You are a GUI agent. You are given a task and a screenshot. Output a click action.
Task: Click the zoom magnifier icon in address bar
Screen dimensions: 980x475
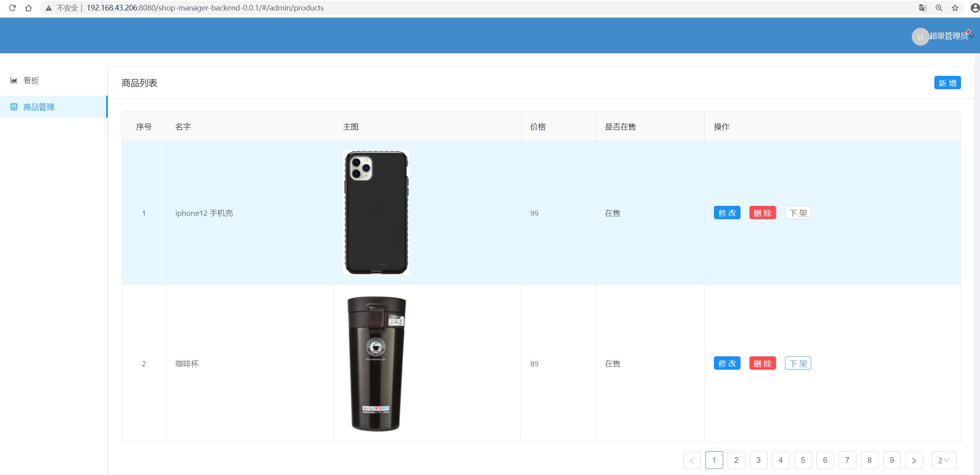point(939,8)
